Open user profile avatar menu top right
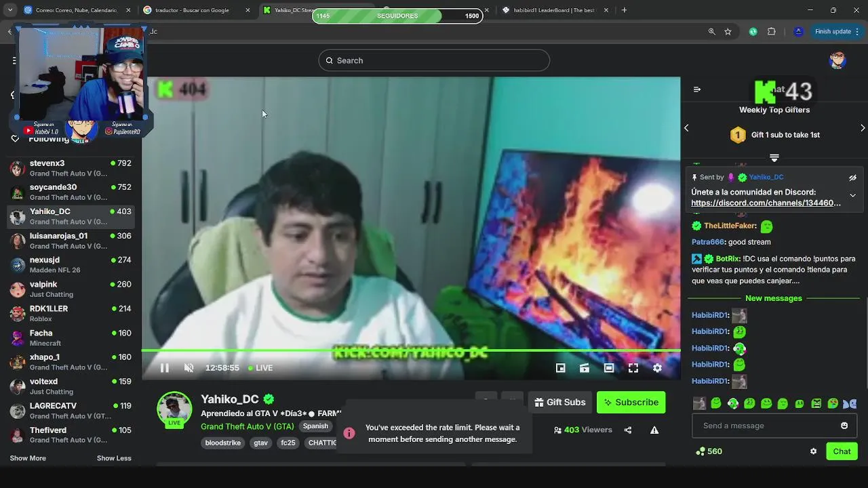Viewport: 868px width, 488px height. (837, 60)
